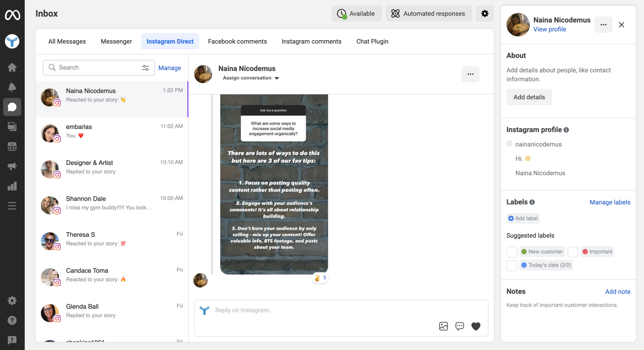Open the Meta logo menu
Viewport: 644px width, 350px height.
click(x=12, y=15)
